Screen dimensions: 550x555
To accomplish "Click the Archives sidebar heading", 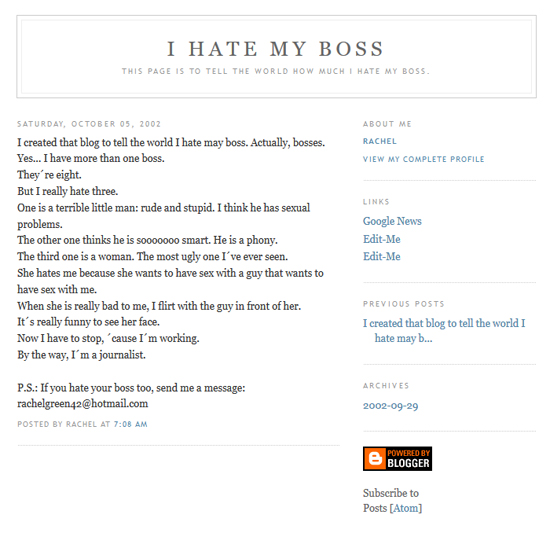I will coord(386,386).
